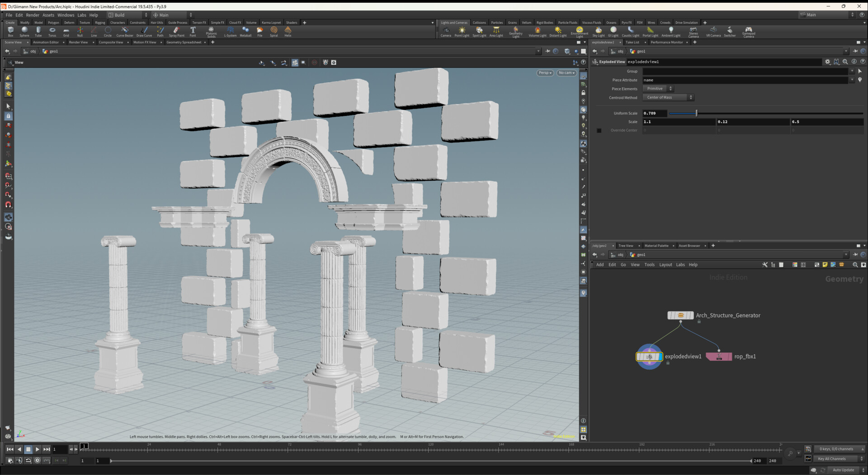Enable the Override Center checkbox
The width and height of the screenshot is (868, 475).
[x=599, y=130]
